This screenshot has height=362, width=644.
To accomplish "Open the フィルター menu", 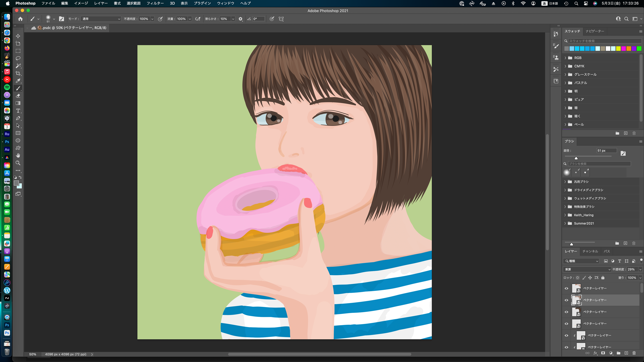I will coord(155,3).
